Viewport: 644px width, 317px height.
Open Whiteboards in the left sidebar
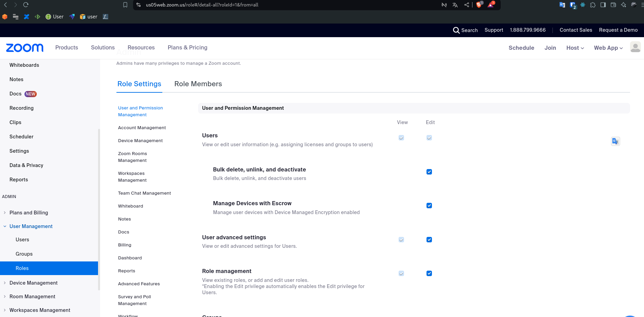click(x=24, y=65)
